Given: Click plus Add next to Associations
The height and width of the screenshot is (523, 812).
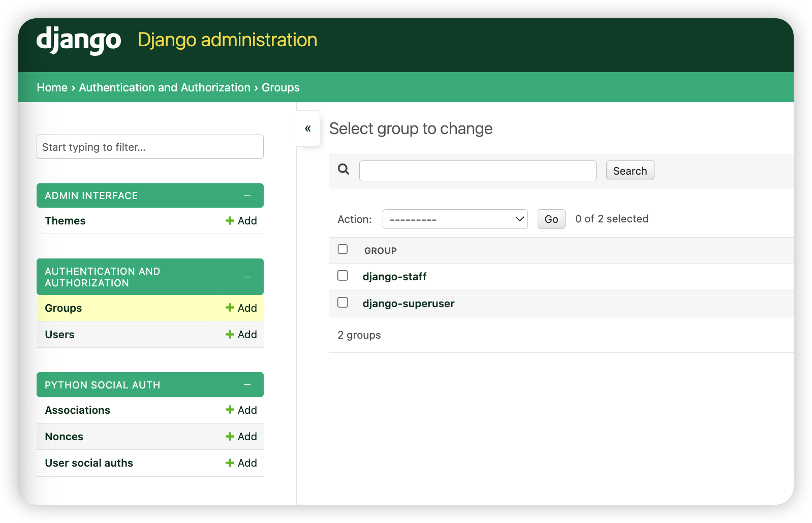Looking at the screenshot, I should point(241,410).
